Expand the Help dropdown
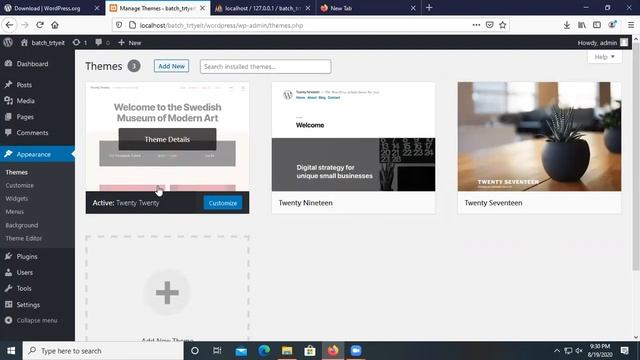 [x=604, y=57]
